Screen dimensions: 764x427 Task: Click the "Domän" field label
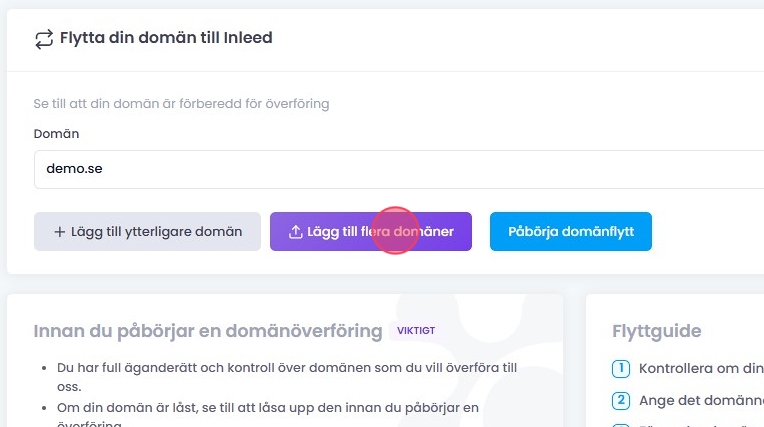tap(56, 133)
